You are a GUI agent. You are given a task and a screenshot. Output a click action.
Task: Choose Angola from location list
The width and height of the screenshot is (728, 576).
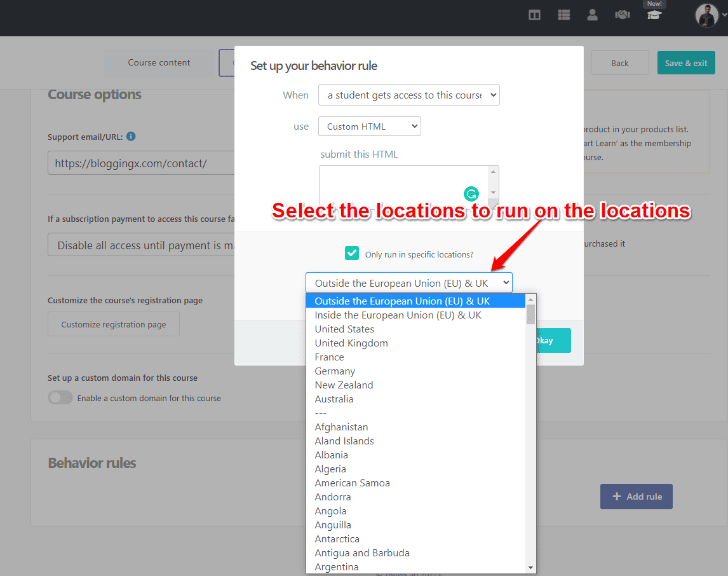[415, 511]
